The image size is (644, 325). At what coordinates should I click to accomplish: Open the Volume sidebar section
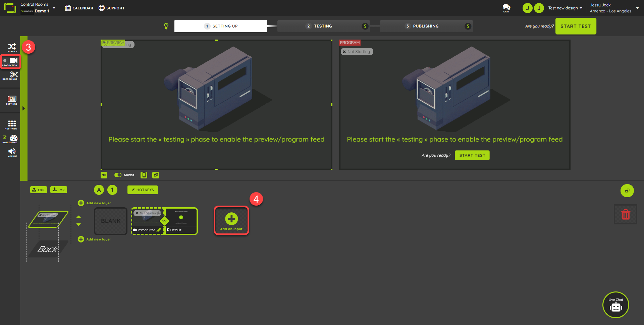pos(12,153)
